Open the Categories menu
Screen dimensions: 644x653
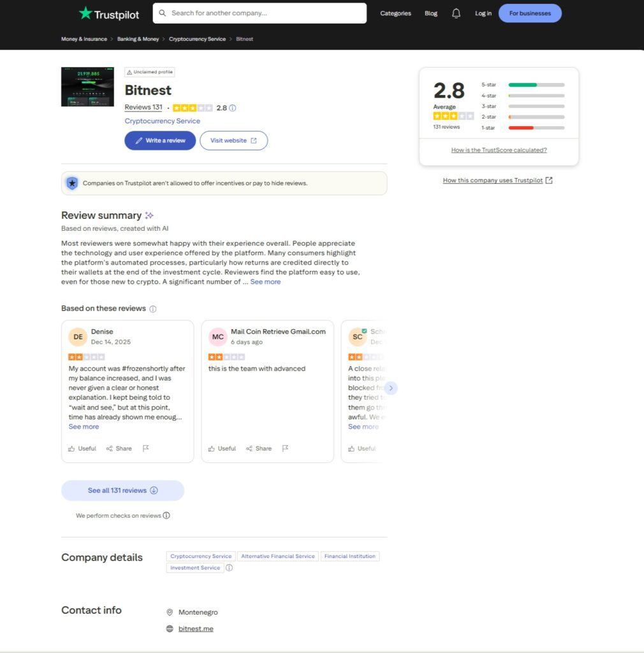pos(395,13)
